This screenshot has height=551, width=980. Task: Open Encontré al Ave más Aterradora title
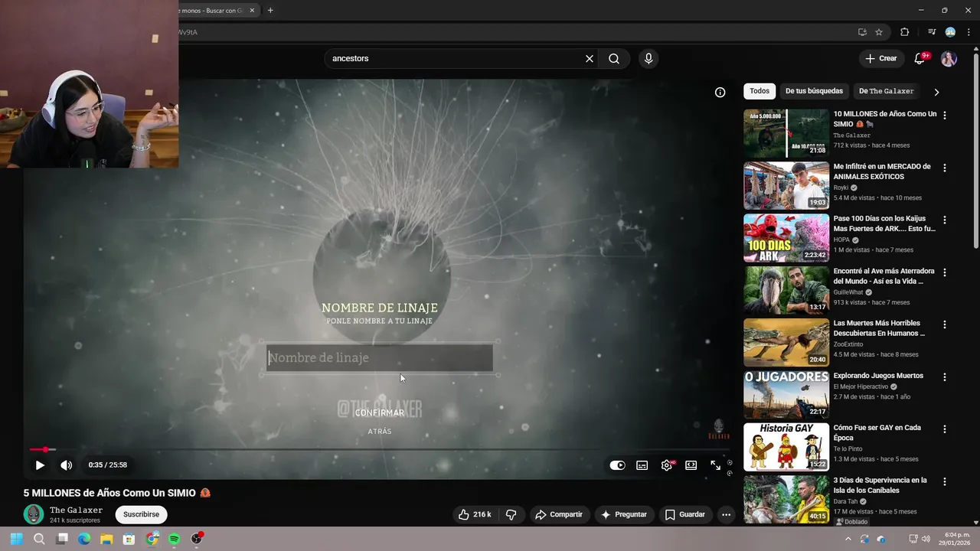tap(884, 276)
